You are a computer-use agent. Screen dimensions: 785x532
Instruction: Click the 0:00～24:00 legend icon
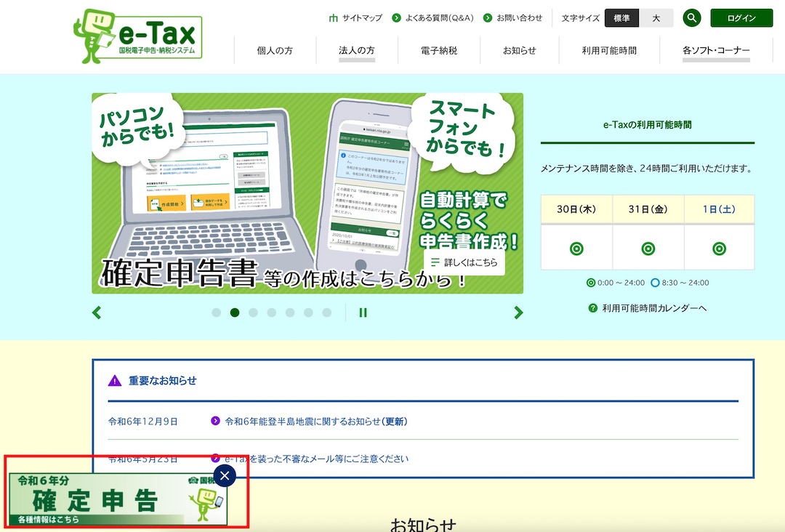(x=591, y=283)
